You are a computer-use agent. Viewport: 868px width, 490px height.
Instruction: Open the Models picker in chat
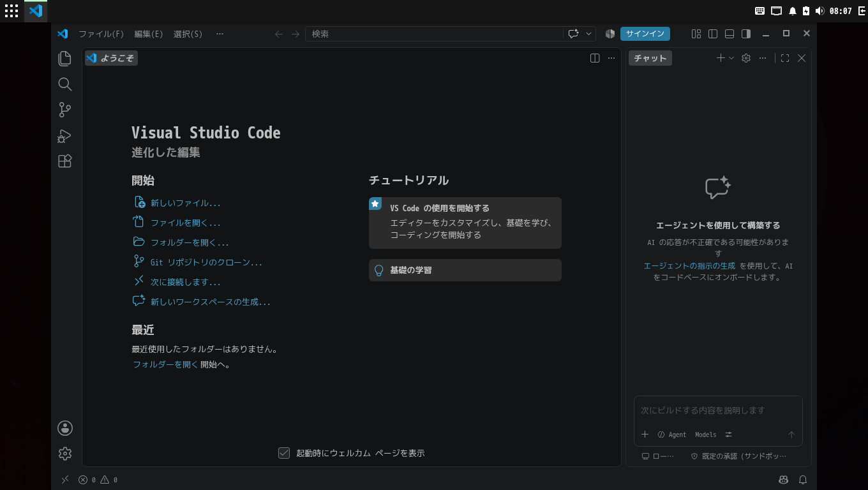coord(705,434)
